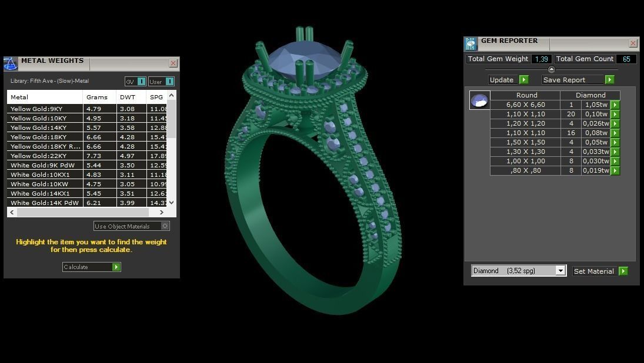The width and height of the screenshot is (644, 363).
Task: Click the Diamond column header
Action: click(590, 95)
